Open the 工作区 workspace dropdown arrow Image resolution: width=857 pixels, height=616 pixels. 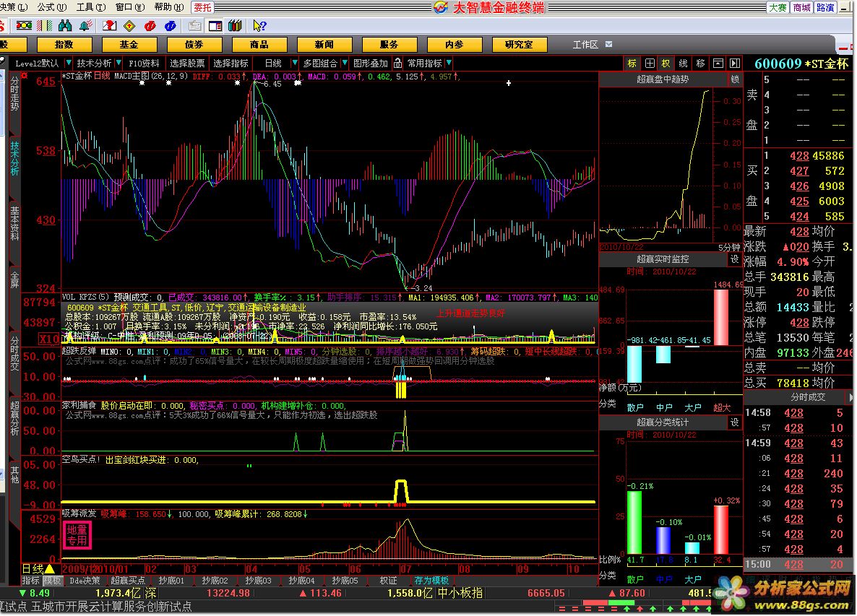(x=609, y=44)
